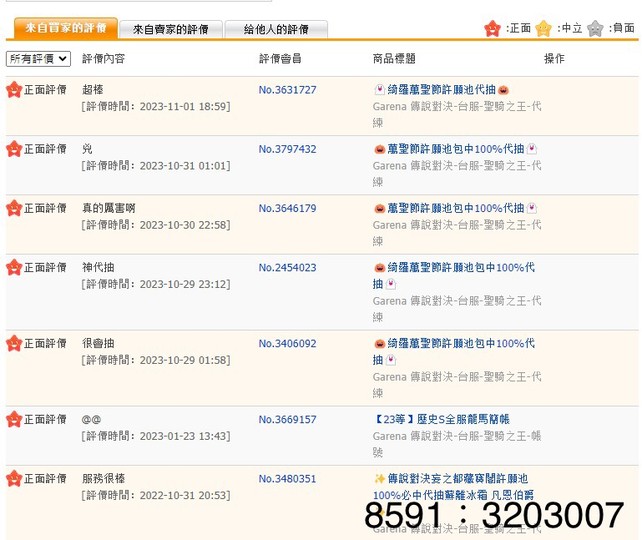The image size is (642, 540).
Task: Open listing 【23等】歷史S全服龍馬騎帳
Action: point(440,420)
